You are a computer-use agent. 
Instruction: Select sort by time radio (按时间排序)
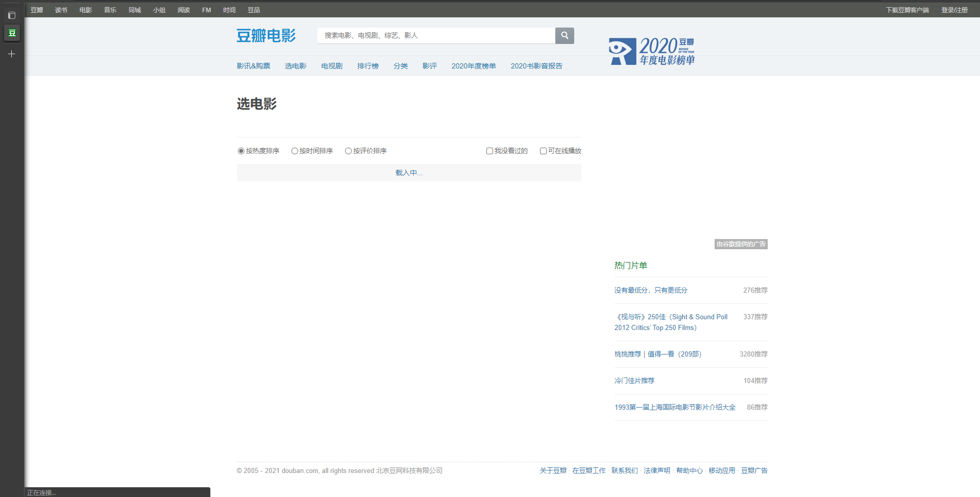pos(295,151)
